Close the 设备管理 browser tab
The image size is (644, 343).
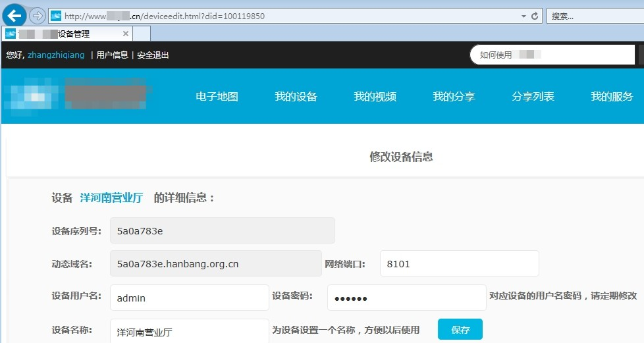coord(126,34)
